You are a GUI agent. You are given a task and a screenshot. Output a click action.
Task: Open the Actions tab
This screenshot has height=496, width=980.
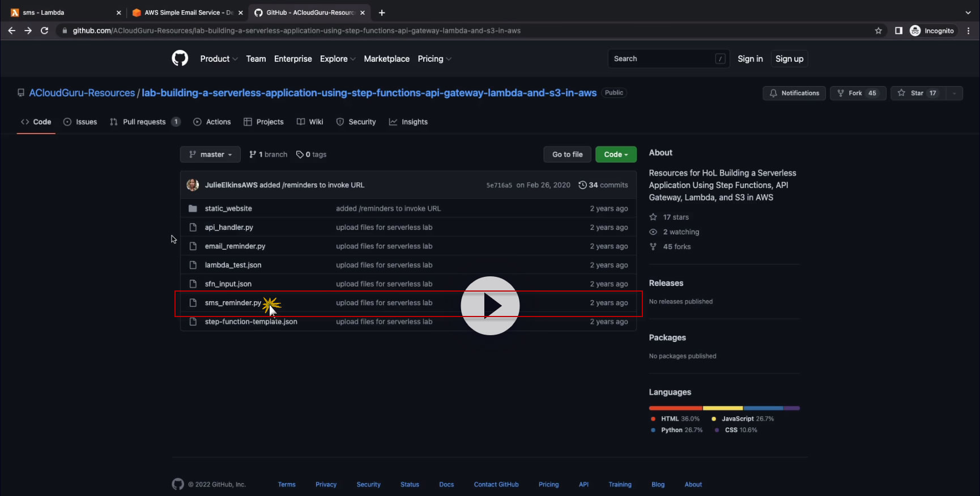[x=212, y=122]
